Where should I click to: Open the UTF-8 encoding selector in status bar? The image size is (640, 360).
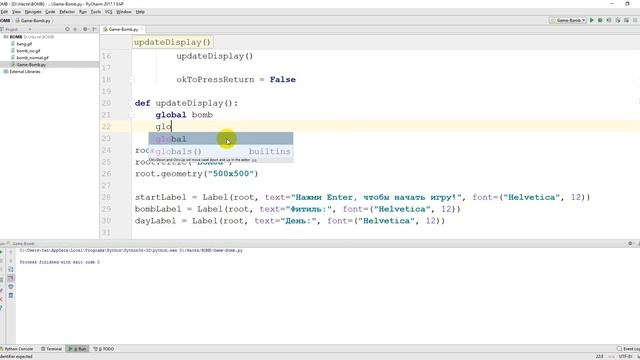(x=625, y=357)
